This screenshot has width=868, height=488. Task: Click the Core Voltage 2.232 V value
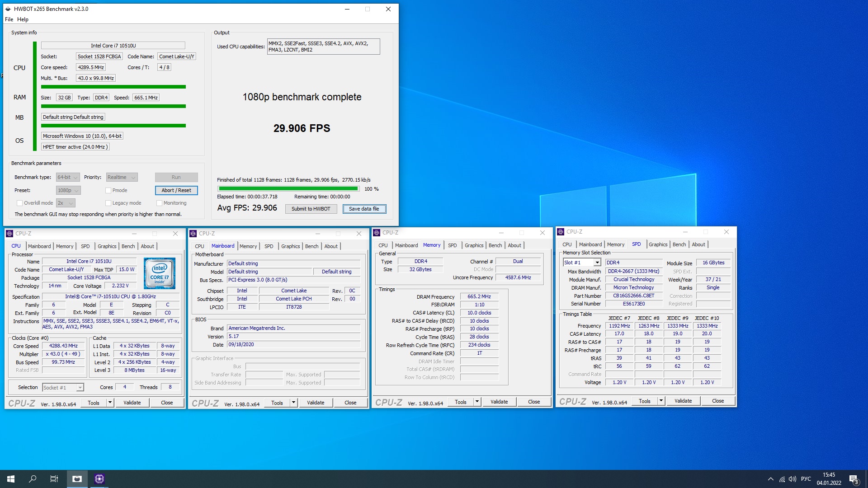(x=120, y=286)
